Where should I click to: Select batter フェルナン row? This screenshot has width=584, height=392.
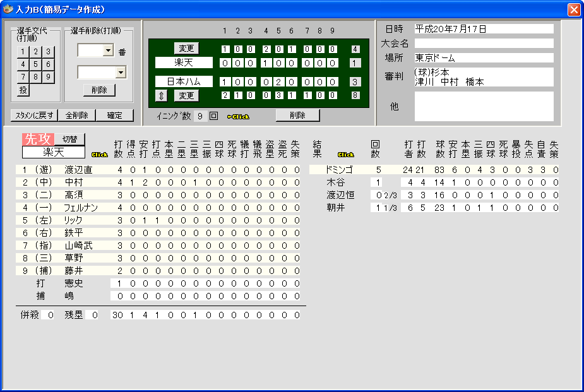click(x=158, y=208)
